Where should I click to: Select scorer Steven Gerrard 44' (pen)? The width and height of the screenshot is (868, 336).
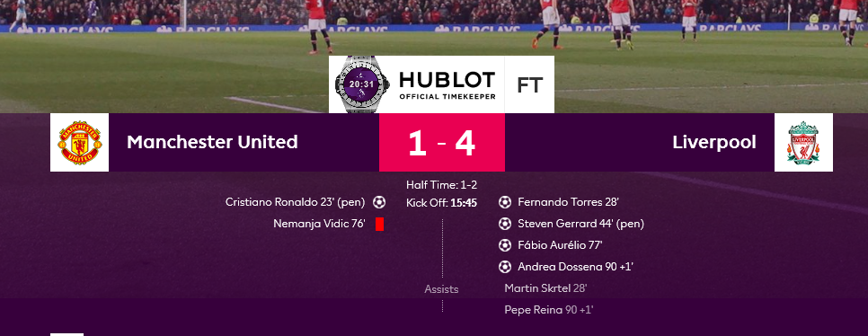pos(580,224)
